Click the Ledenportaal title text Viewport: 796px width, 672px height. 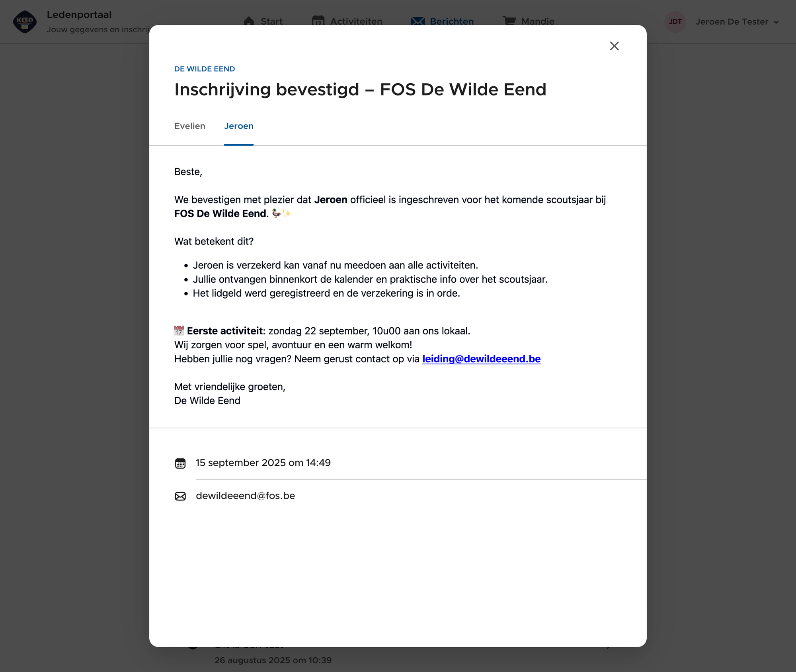(x=79, y=15)
